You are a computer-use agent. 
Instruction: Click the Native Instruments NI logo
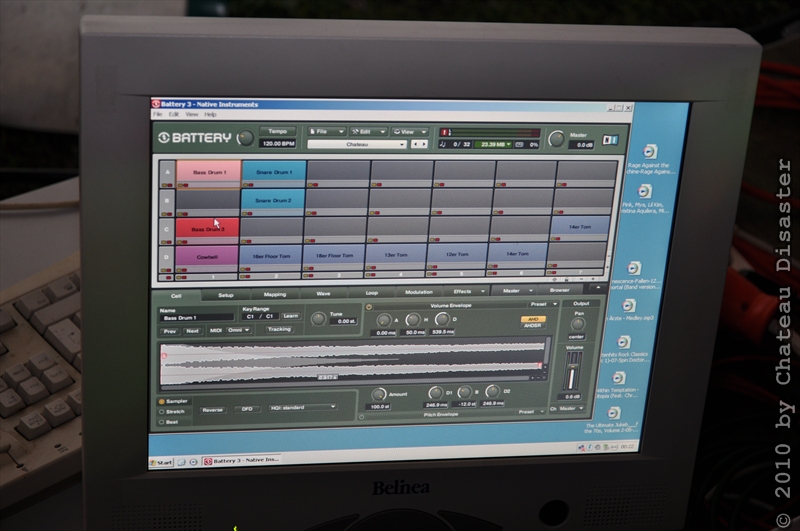tap(610, 140)
